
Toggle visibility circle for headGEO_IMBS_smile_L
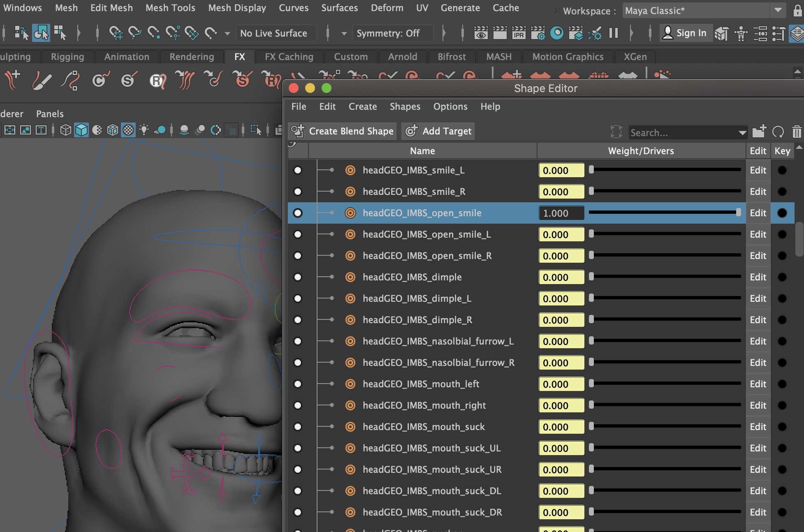click(x=298, y=170)
